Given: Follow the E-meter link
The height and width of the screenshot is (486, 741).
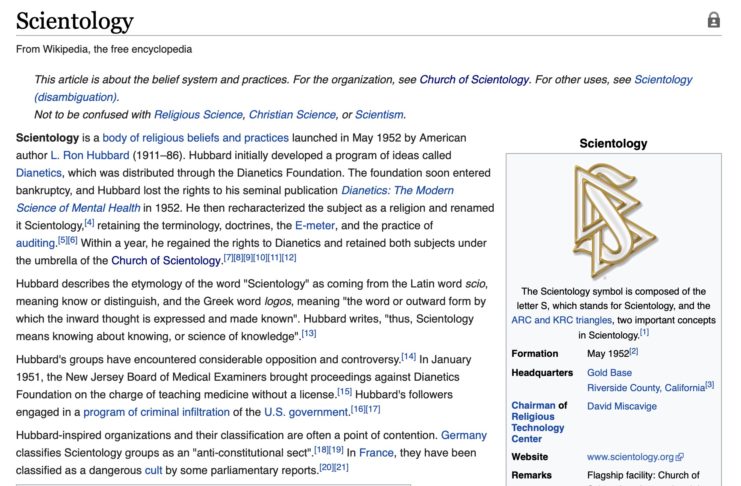Looking at the screenshot, I should pyautogui.click(x=315, y=226).
